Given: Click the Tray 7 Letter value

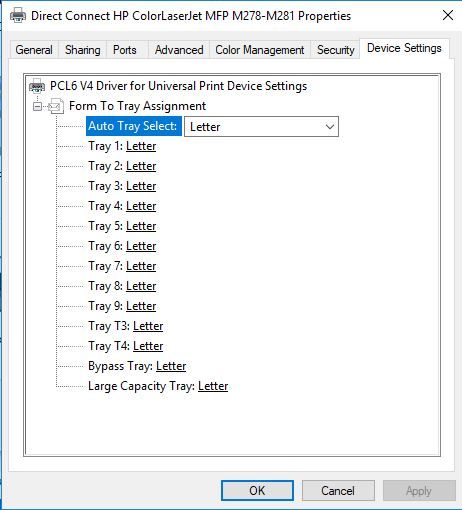Looking at the screenshot, I should pos(141,266).
